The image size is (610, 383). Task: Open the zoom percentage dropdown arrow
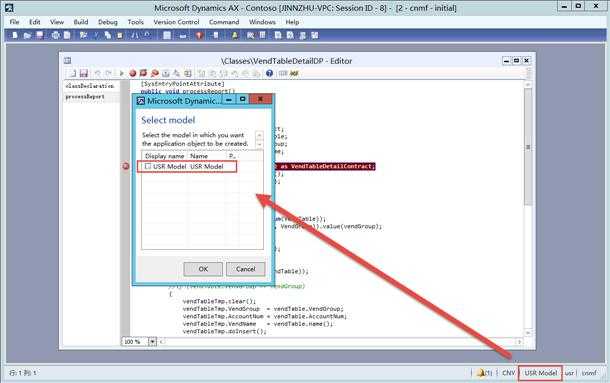(152, 342)
